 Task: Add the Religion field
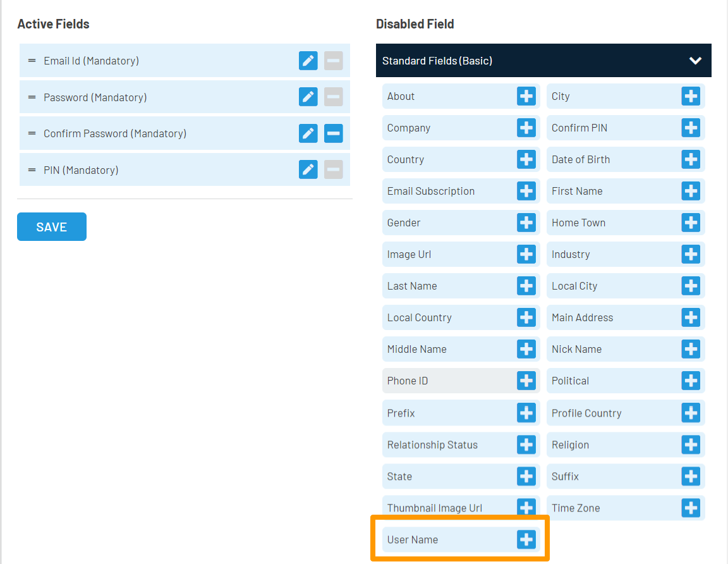[691, 444]
